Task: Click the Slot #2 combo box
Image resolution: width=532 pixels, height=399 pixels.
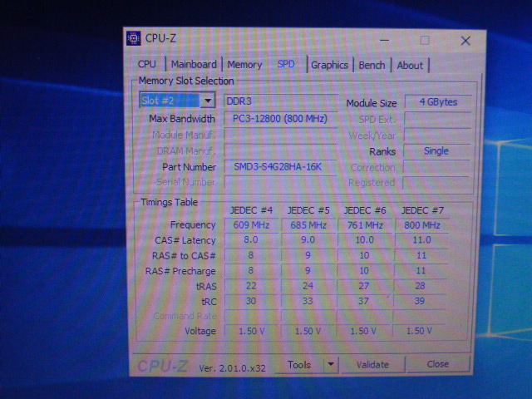Action: pos(177,101)
